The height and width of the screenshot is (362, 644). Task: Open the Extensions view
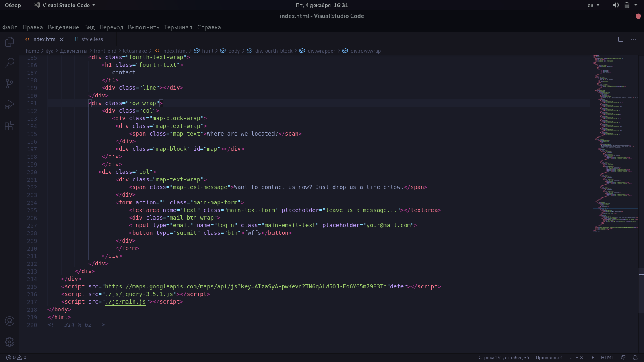pyautogui.click(x=10, y=125)
